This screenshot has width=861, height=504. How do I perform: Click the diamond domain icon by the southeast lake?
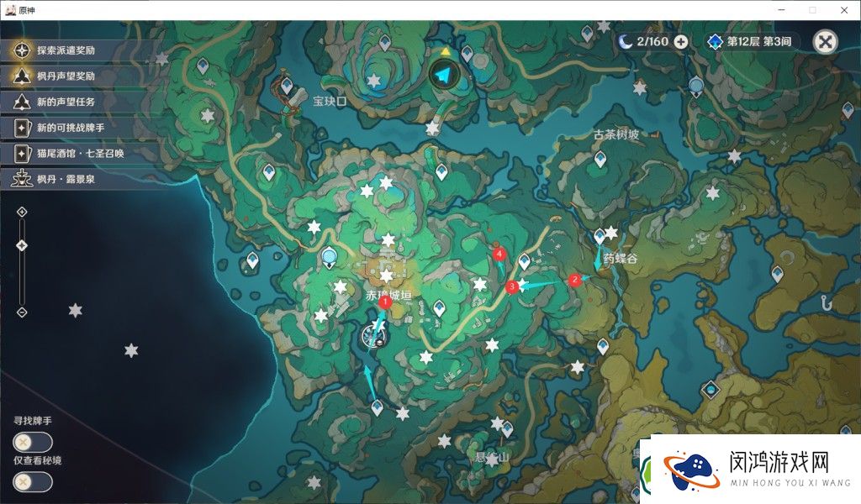pyautogui.click(x=711, y=390)
